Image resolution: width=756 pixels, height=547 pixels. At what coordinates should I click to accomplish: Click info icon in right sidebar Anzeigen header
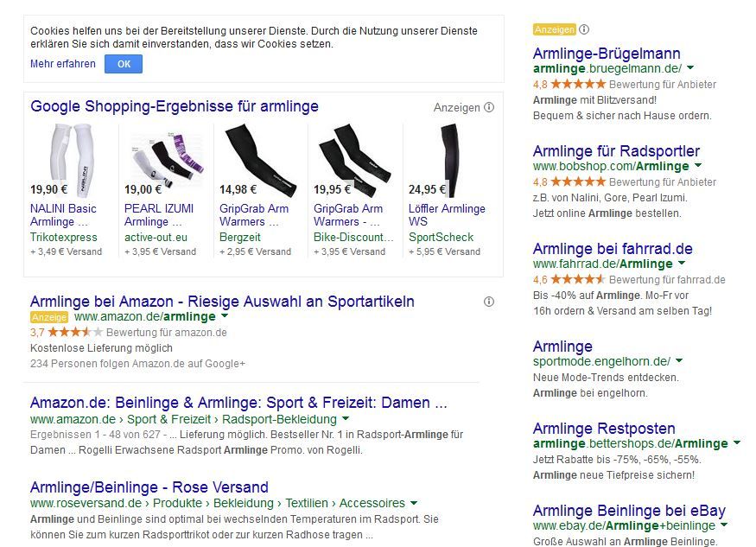point(585,29)
